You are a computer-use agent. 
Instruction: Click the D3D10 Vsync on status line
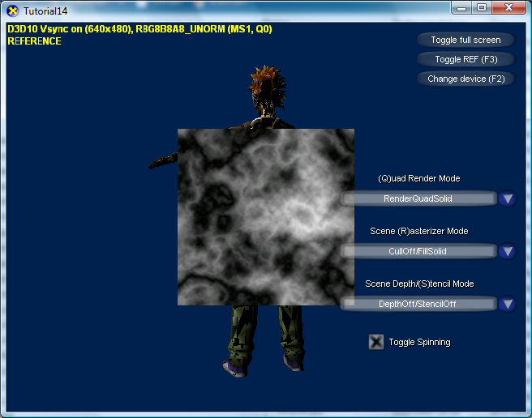(139, 29)
